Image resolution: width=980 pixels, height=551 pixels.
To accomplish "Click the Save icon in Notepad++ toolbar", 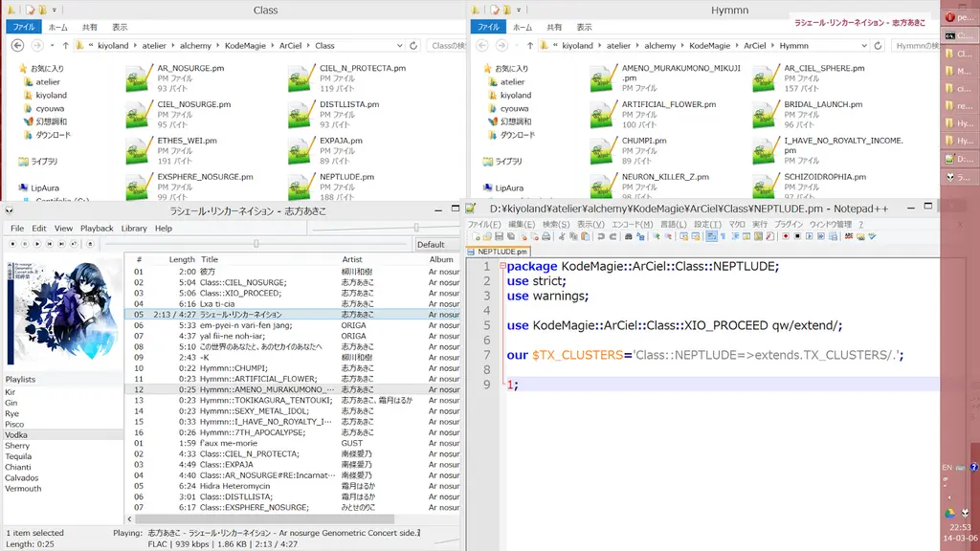I will point(499,237).
